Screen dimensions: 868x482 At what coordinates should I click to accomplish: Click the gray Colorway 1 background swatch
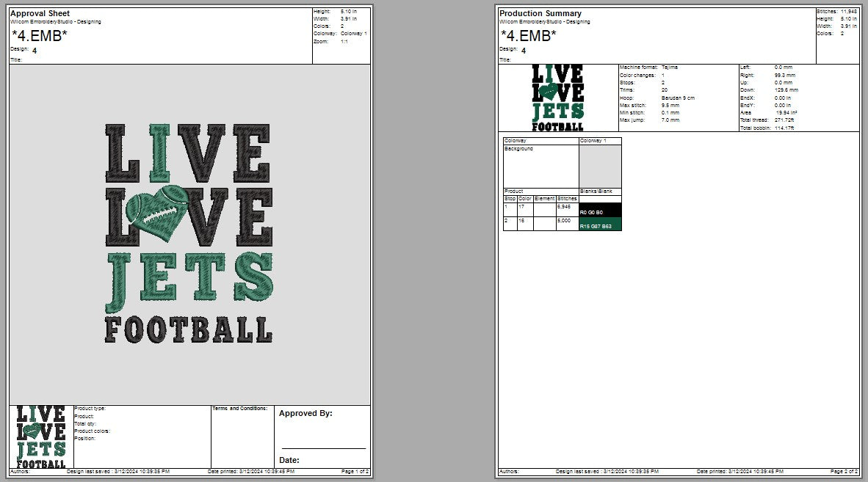click(x=600, y=166)
